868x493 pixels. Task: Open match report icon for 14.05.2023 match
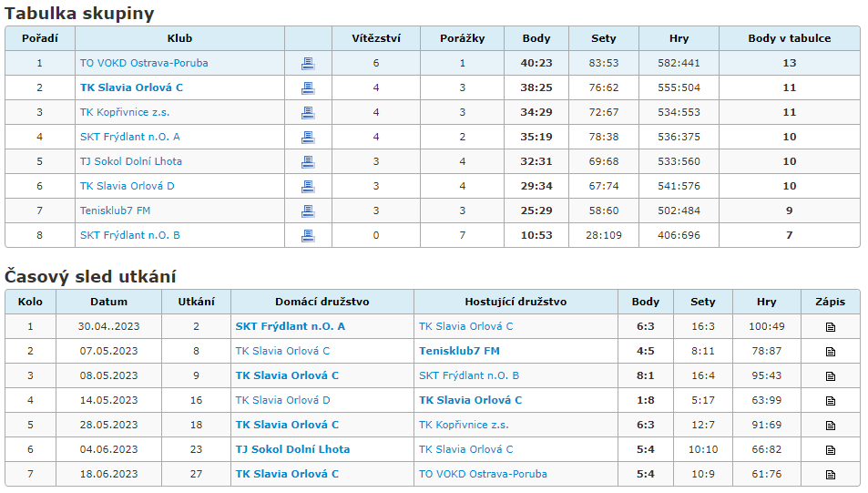(x=831, y=401)
